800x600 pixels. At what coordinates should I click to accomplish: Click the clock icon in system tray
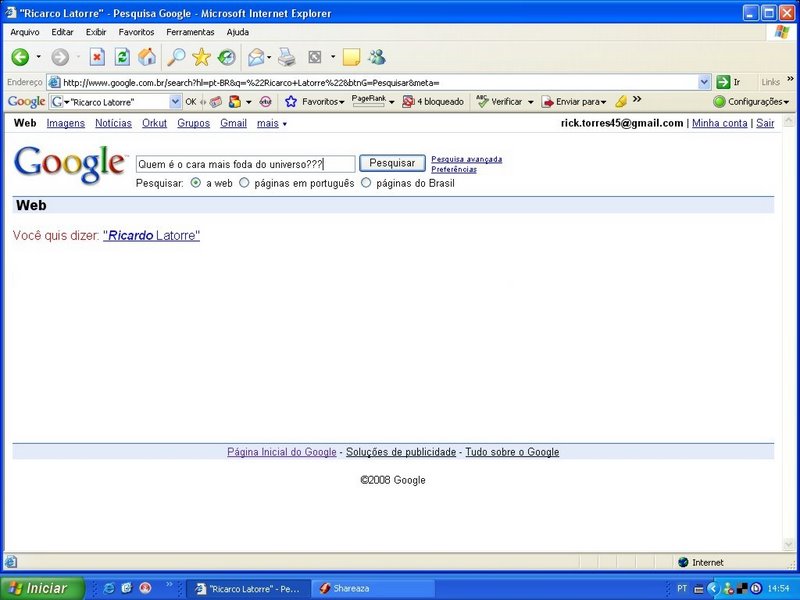pos(757,588)
